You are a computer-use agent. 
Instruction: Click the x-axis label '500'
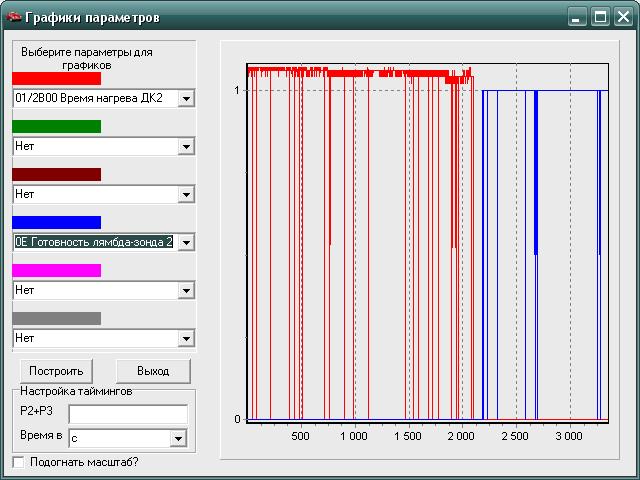click(x=300, y=436)
